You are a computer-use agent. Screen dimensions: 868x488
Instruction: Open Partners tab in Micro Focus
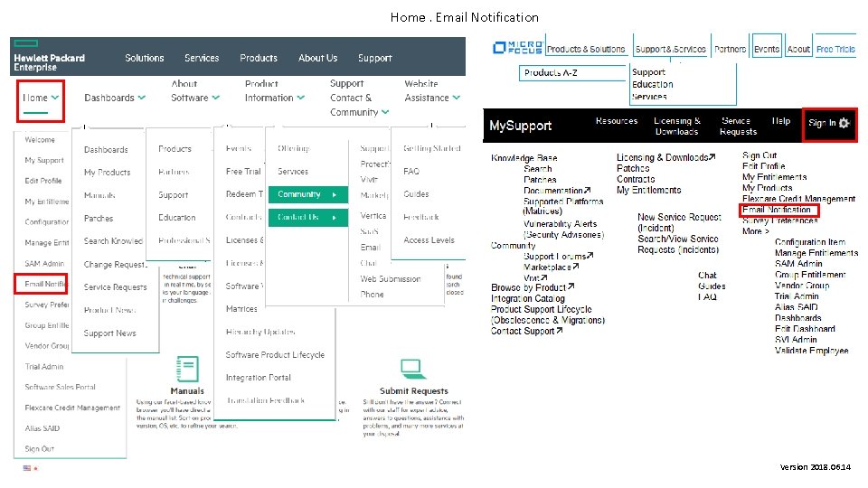731,49
